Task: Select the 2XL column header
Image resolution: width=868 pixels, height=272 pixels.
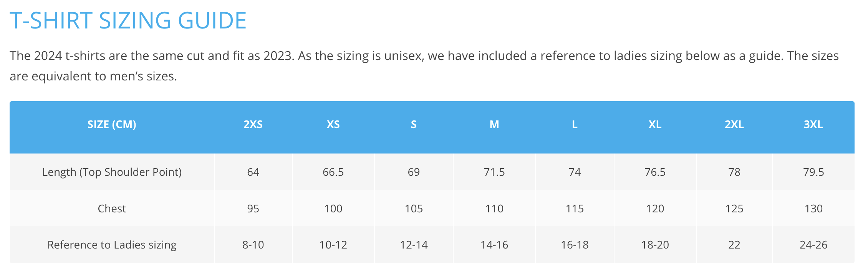Action: 734,125
